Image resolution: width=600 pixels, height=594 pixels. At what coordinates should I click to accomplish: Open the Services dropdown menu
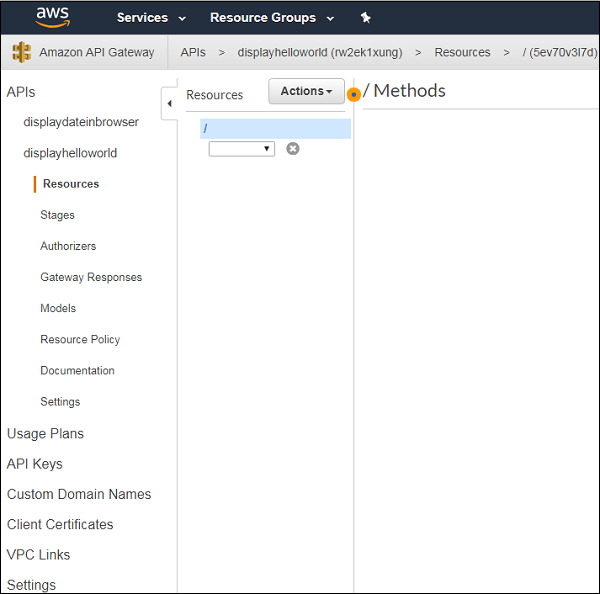(151, 18)
